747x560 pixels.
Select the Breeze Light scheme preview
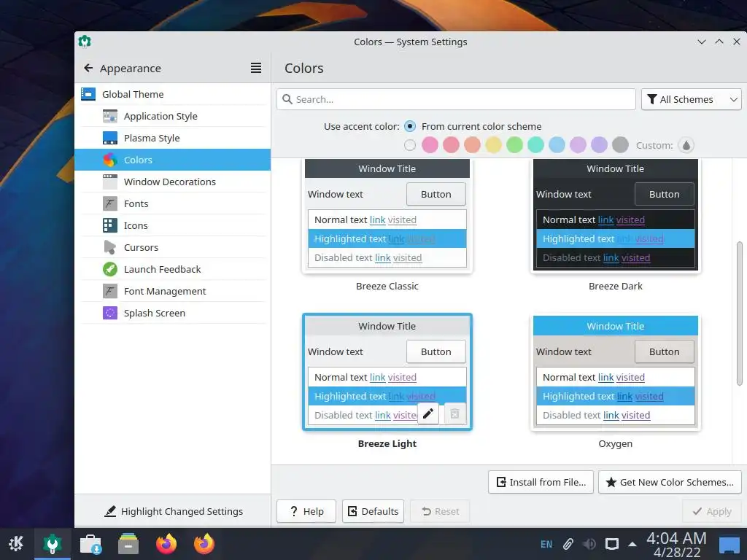click(x=387, y=372)
